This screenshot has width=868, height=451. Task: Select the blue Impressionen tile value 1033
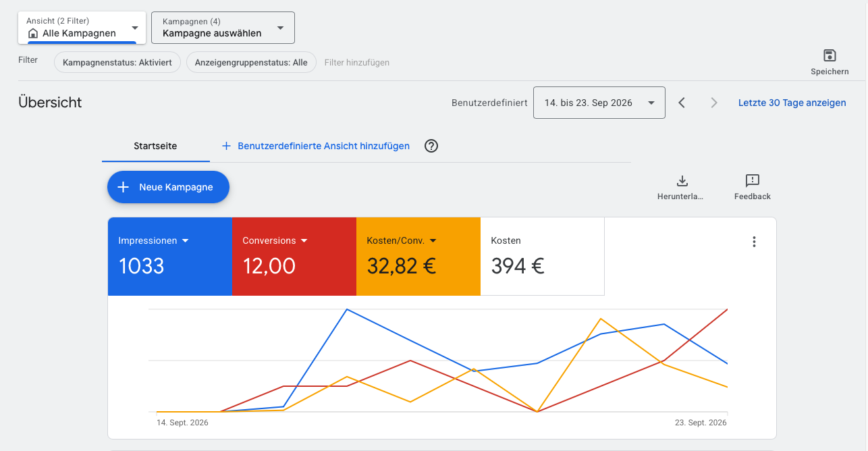click(142, 266)
